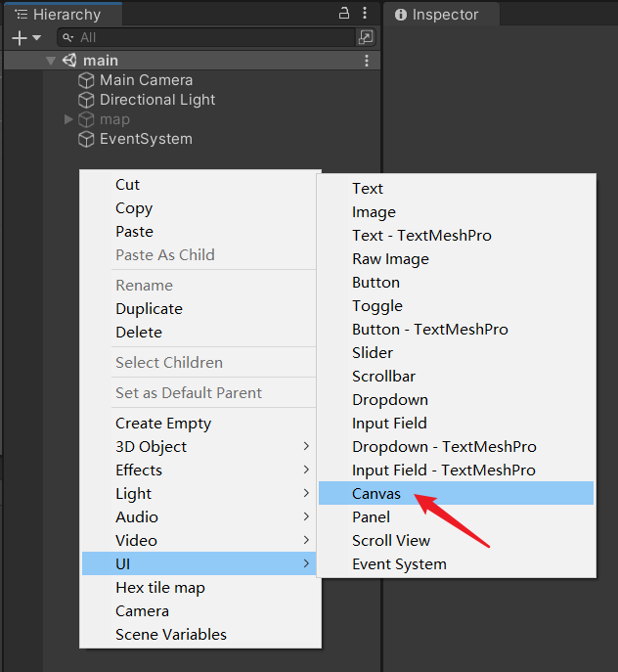The width and height of the screenshot is (618, 672).
Task: Select Main Camera in the hierarchy
Action: [x=146, y=80]
